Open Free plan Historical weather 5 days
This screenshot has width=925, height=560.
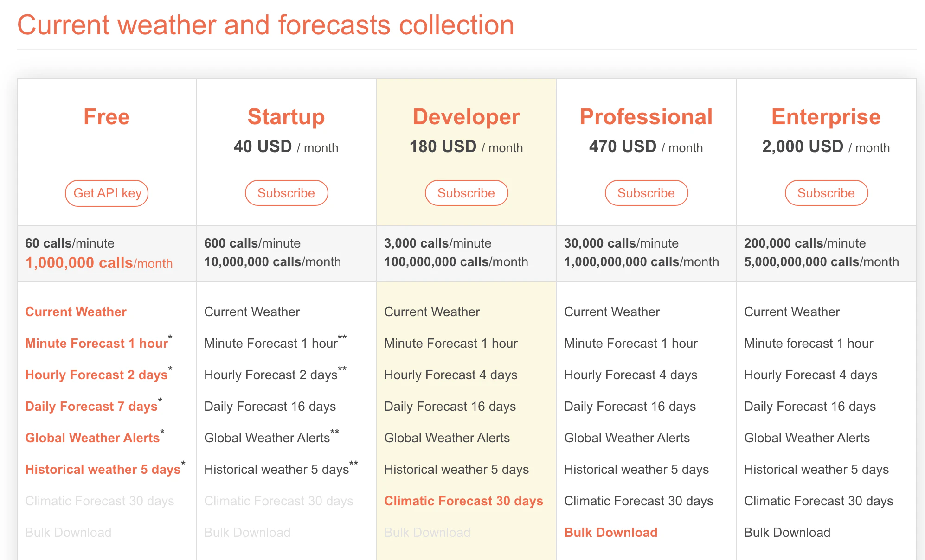[x=103, y=469]
